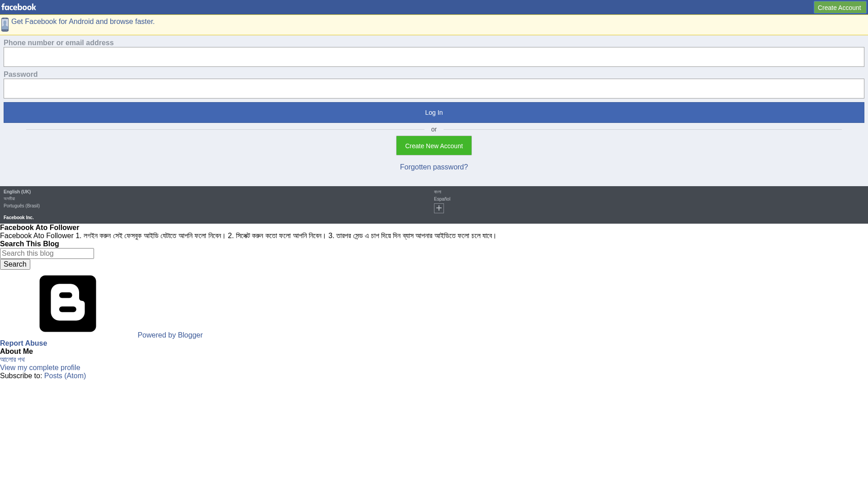Select the Bengali language option above Español

point(438,192)
